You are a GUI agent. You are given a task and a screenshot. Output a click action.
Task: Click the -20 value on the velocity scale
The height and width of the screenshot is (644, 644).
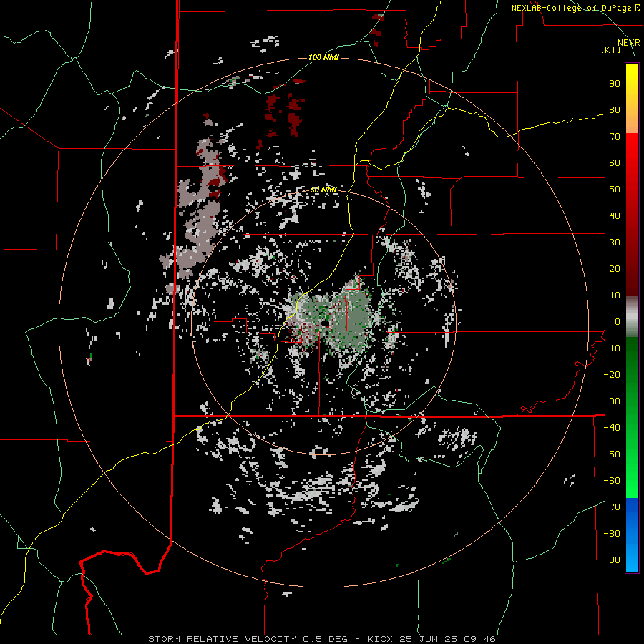[612, 375]
